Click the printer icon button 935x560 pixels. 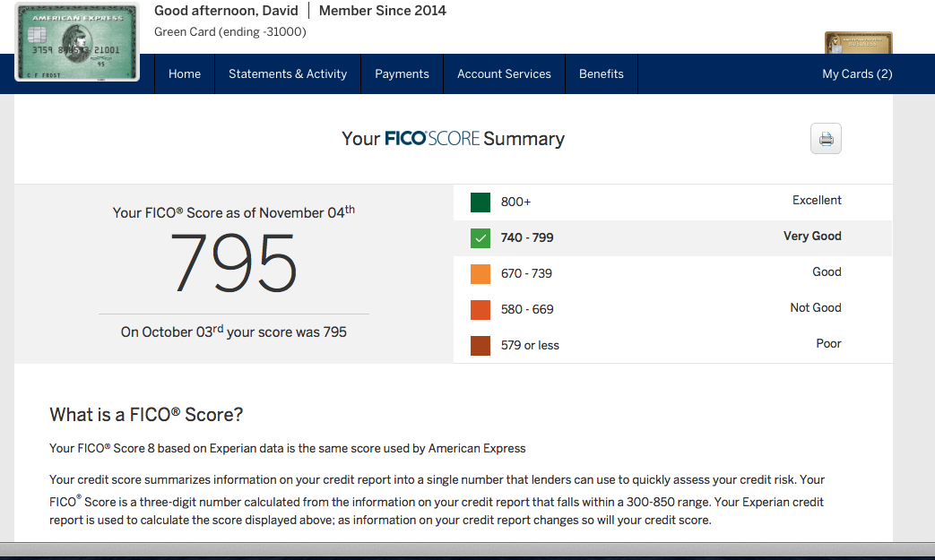[x=826, y=139]
